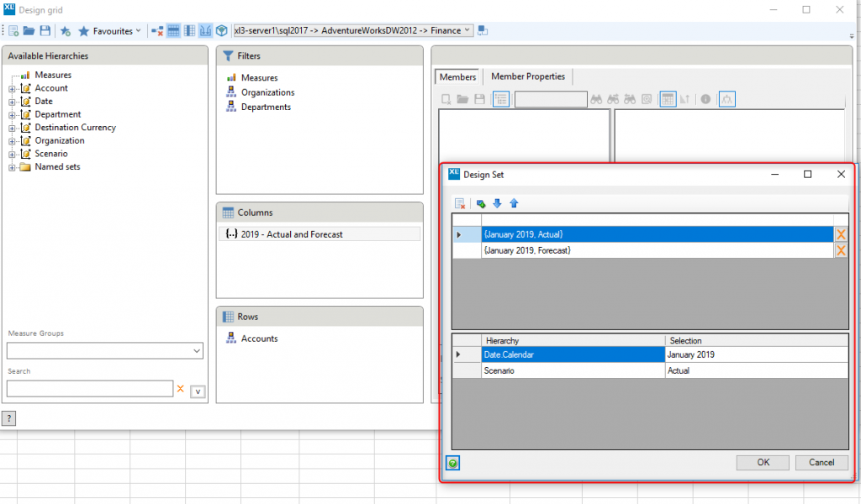Viewport: 861px width, 504px height.
Task: Click the cube icon in main toolbar
Action: tap(221, 31)
